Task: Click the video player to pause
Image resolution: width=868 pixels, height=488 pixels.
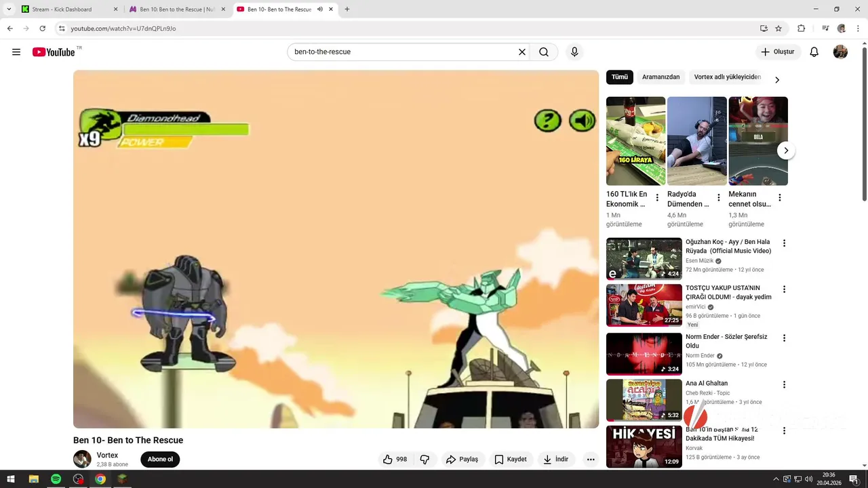Action: pyautogui.click(x=336, y=249)
